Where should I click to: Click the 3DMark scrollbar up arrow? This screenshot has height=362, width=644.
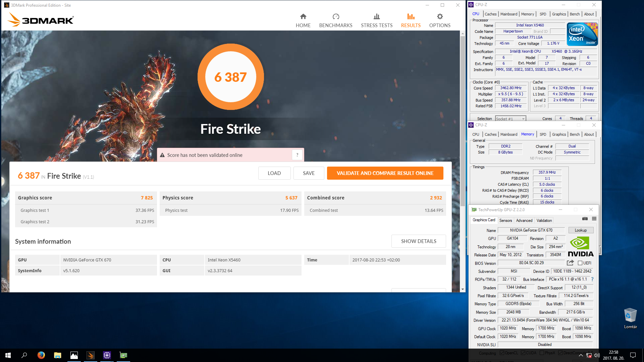pyautogui.click(x=463, y=34)
